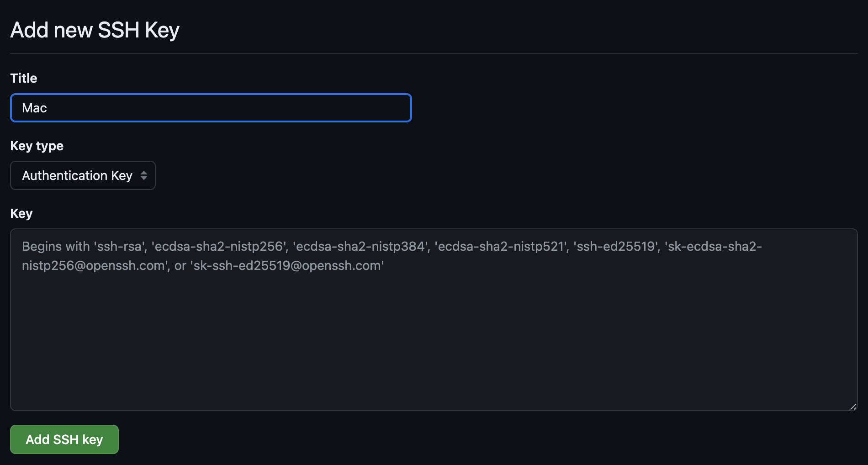Click "Begins with" at placeholder start

(56, 247)
